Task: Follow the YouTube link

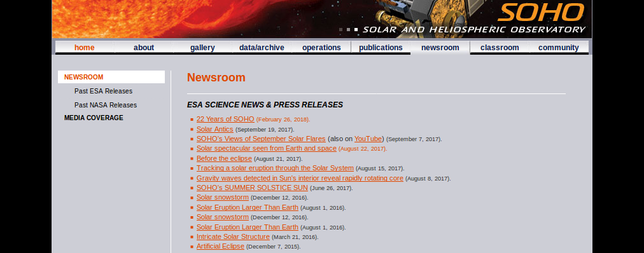Action: tap(368, 139)
